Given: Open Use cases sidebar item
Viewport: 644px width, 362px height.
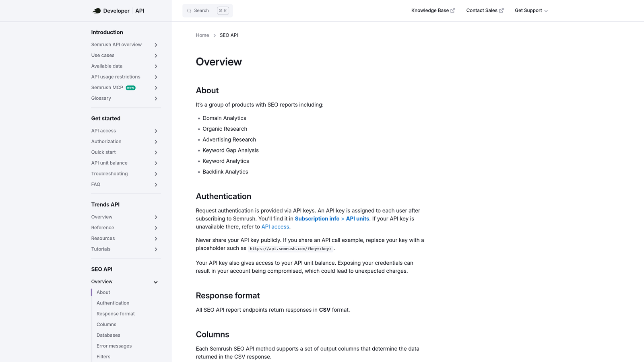Looking at the screenshot, I should [x=103, y=56].
